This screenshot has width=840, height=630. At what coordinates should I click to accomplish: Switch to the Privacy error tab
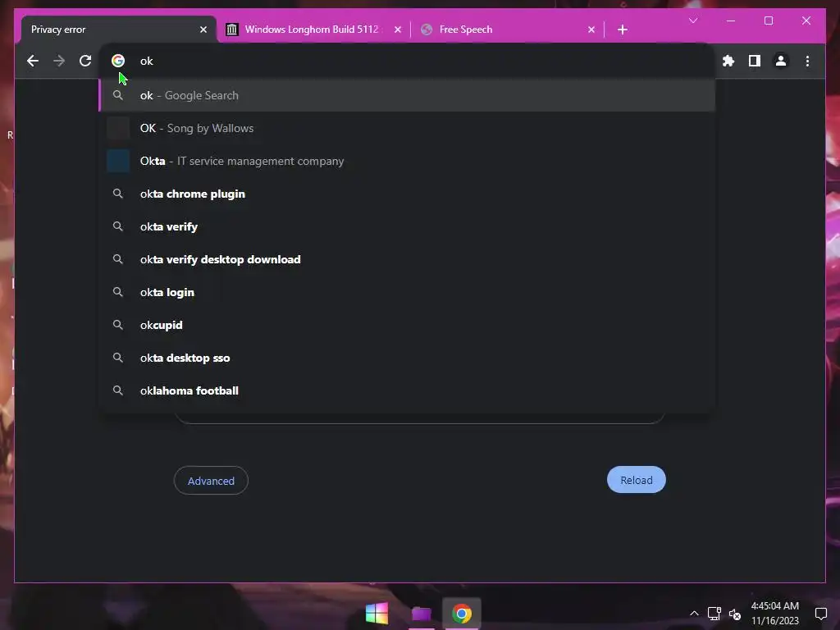(119, 30)
